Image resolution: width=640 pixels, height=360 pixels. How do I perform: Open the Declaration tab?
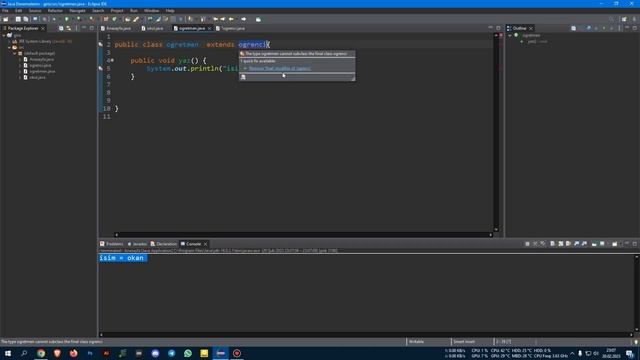164,244
